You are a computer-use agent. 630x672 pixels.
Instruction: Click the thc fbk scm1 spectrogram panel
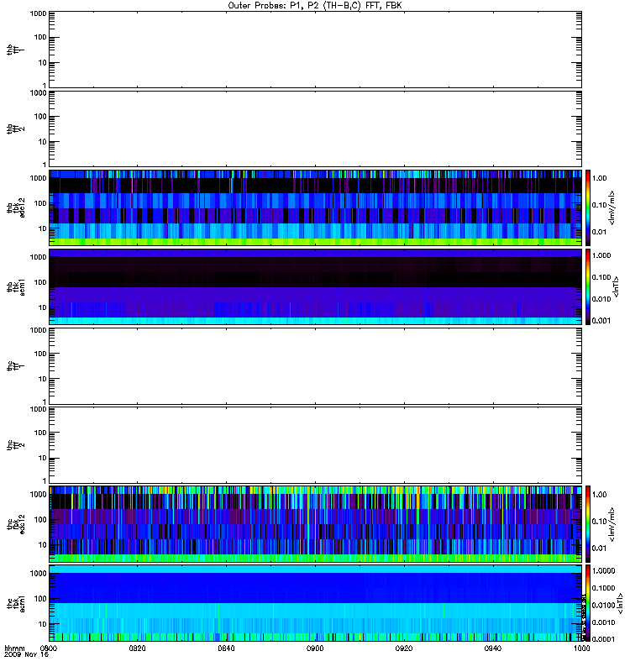pos(316,603)
